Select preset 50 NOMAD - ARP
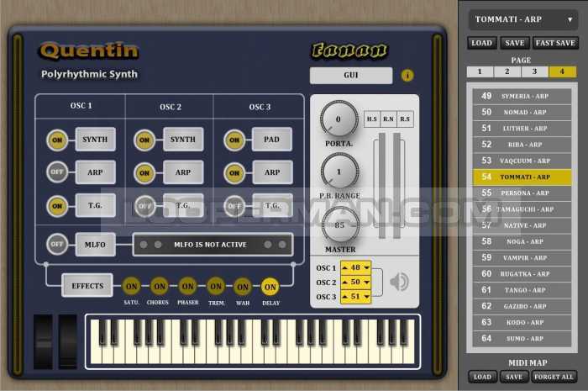This screenshot has height=391, width=588. point(522,112)
